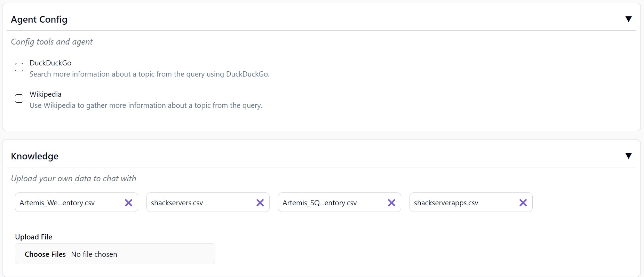Click the DuckDuckGo label text
Image resolution: width=644 pixels, height=277 pixels.
[50, 63]
